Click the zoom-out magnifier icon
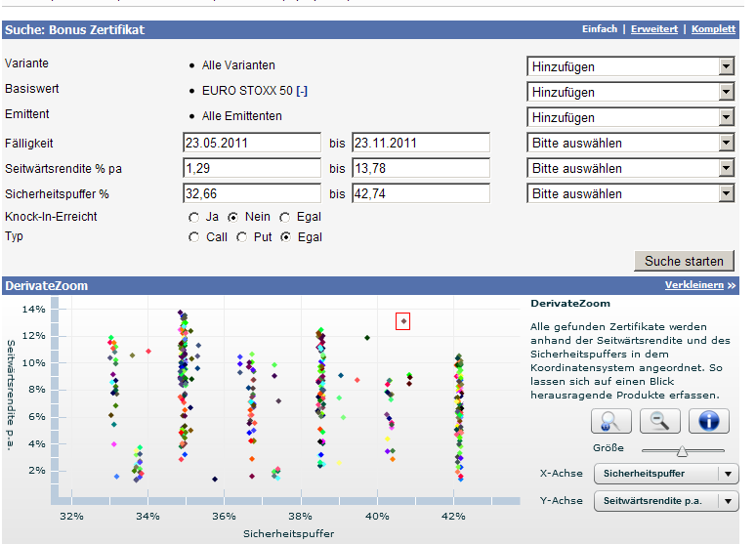The width and height of the screenshot is (756, 544). [x=659, y=421]
